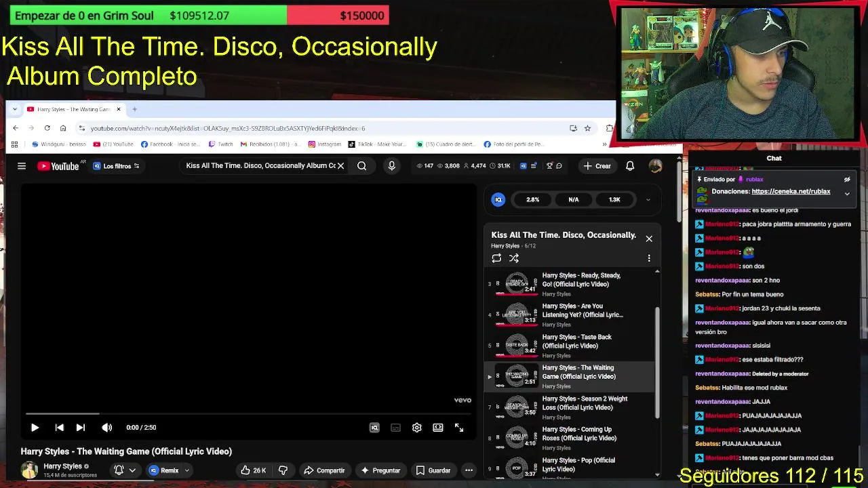Click the browser address bar URL
This screenshot has width=868, height=488.
[228, 128]
